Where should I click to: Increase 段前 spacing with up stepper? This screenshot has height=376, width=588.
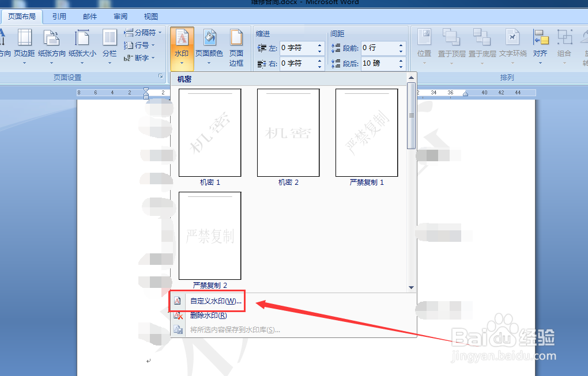(401, 44)
